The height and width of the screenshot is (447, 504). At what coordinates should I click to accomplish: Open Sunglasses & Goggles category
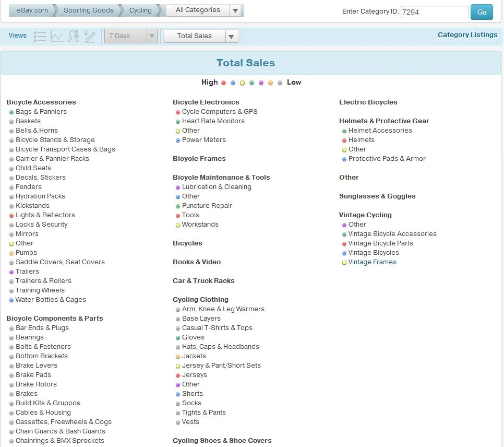click(x=377, y=196)
